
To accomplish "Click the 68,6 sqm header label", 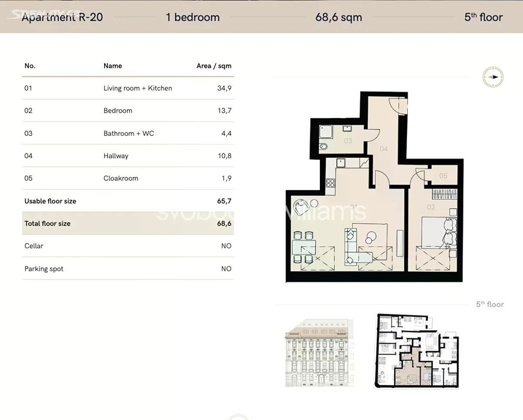I will point(339,17).
